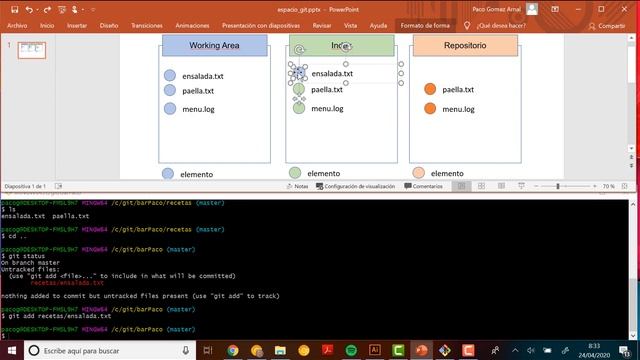Switch to Normal view in status bar
Viewport: 640px width, 360px height.
coord(461,186)
